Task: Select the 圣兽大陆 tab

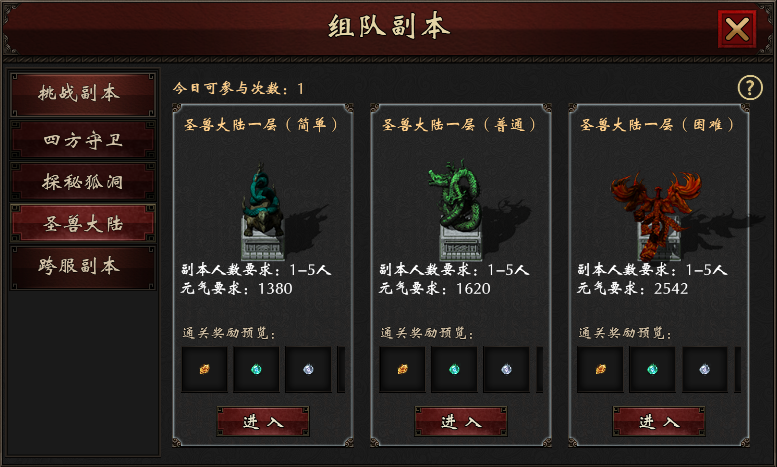Action: (x=83, y=224)
